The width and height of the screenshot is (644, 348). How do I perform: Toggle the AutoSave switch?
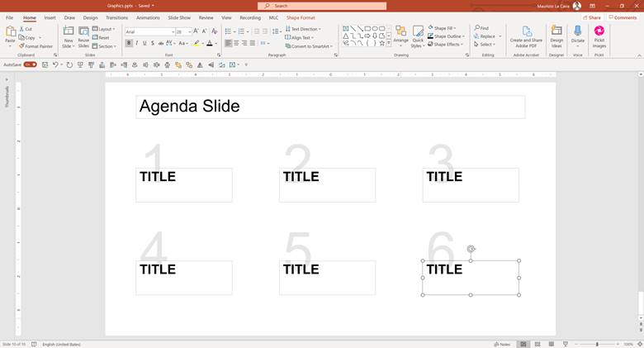30,64
